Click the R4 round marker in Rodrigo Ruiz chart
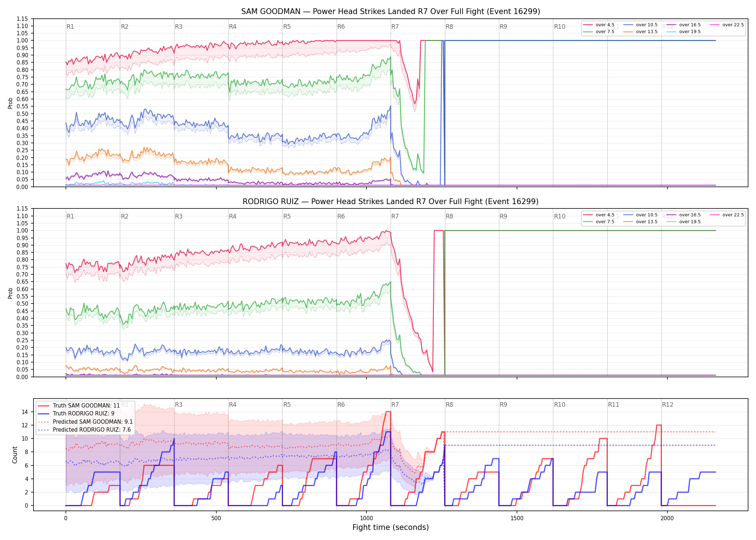This screenshot has width=756, height=540. [x=233, y=216]
